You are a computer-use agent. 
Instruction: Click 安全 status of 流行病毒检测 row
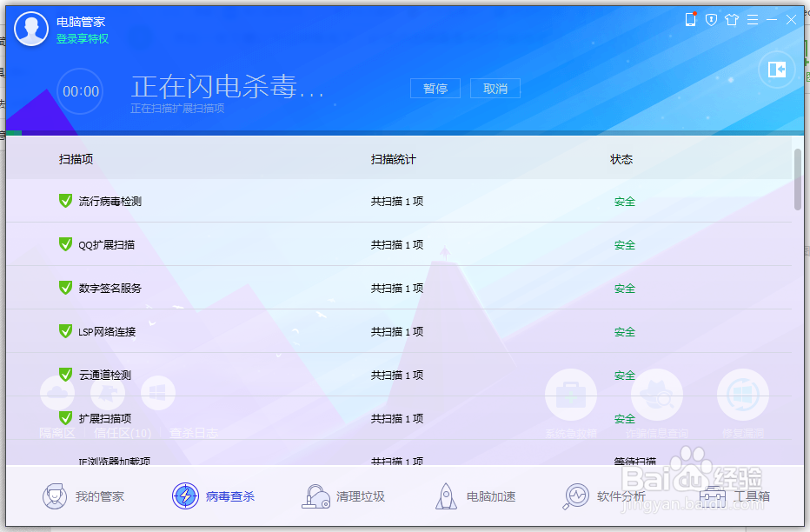point(625,202)
